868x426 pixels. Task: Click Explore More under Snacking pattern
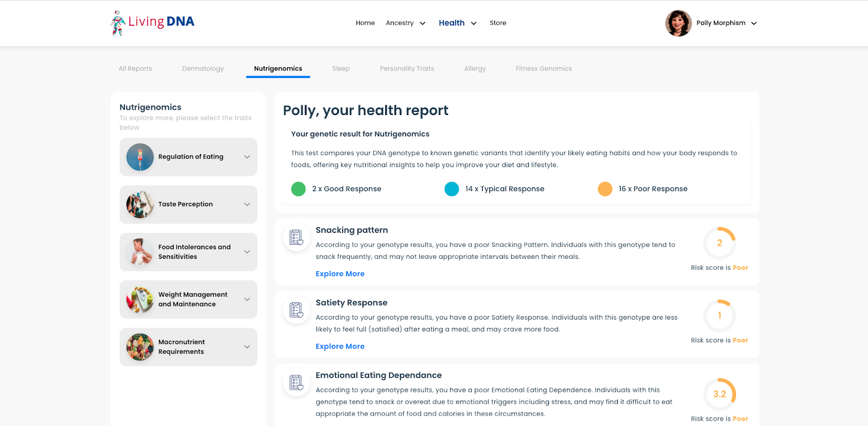click(x=340, y=274)
